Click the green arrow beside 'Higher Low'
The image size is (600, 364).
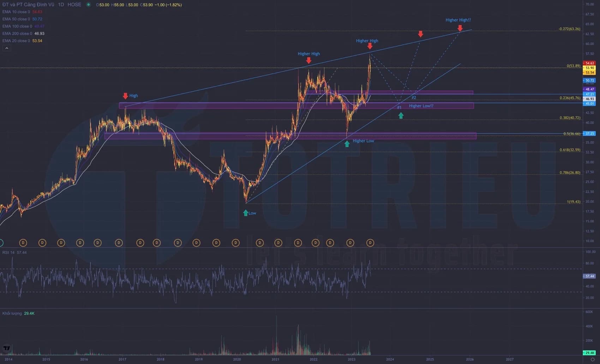pos(347,144)
